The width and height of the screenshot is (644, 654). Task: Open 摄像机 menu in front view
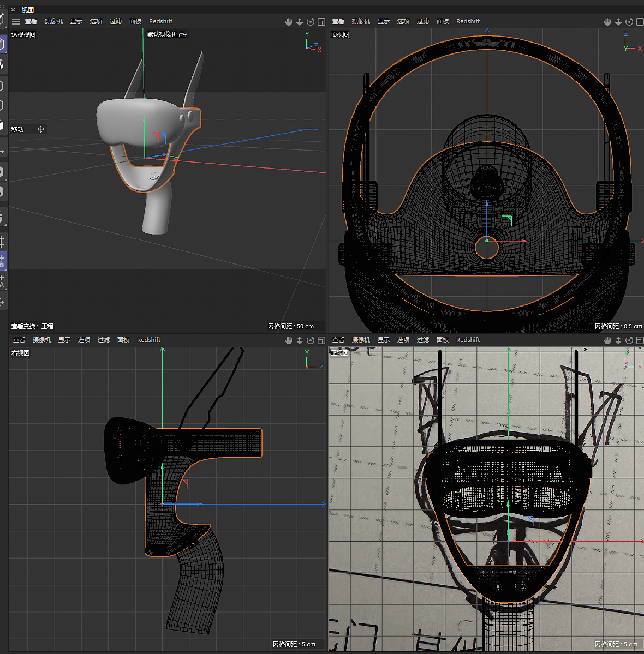point(361,340)
